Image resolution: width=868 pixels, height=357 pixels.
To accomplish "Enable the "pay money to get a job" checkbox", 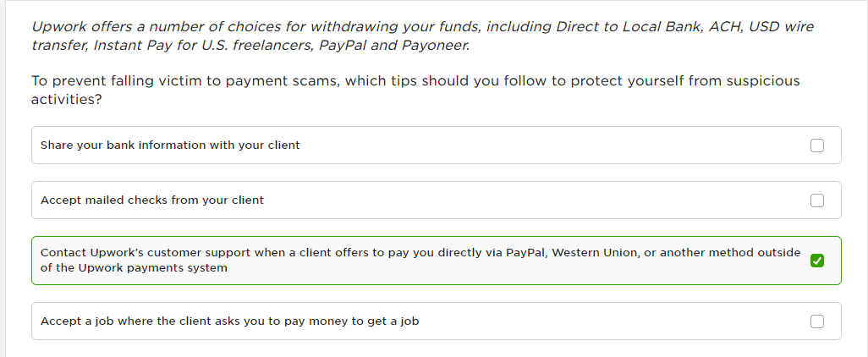I will 816,321.
